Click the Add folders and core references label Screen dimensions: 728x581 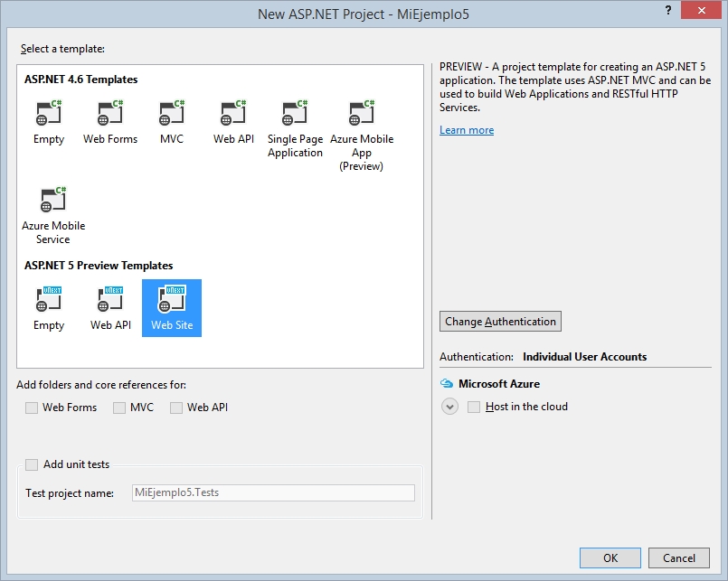click(101, 385)
